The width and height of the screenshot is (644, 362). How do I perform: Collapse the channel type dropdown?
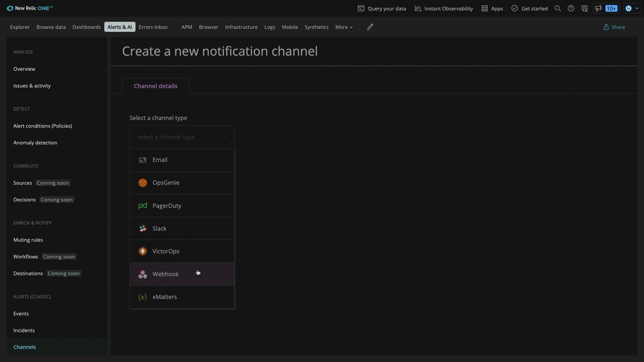[x=182, y=137]
